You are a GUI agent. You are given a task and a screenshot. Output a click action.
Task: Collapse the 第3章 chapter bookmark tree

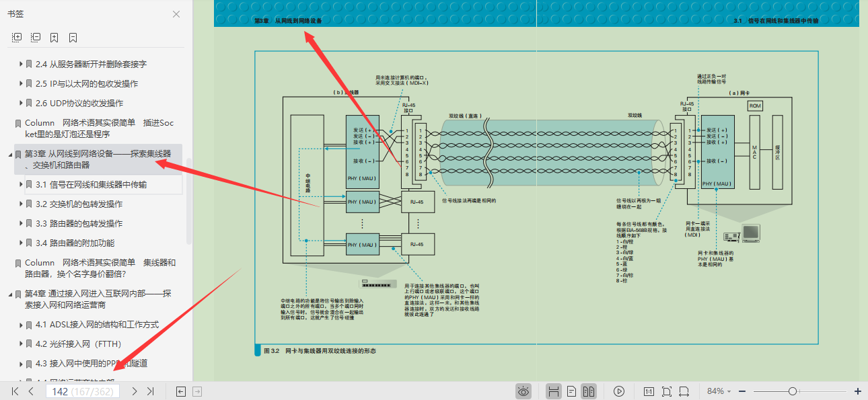9,155
